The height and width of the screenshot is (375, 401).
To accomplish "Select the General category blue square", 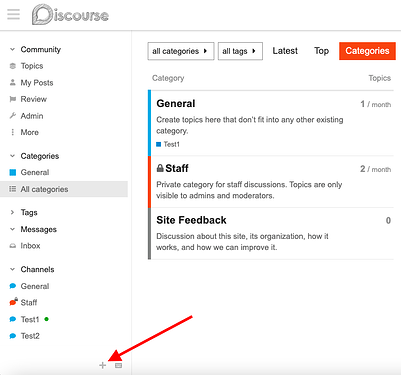I will point(13,172).
